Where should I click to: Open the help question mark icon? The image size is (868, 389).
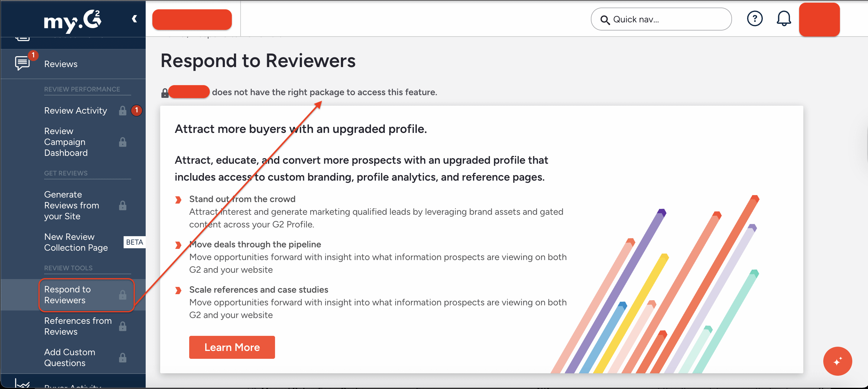pyautogui.click(x=755, y=19)
